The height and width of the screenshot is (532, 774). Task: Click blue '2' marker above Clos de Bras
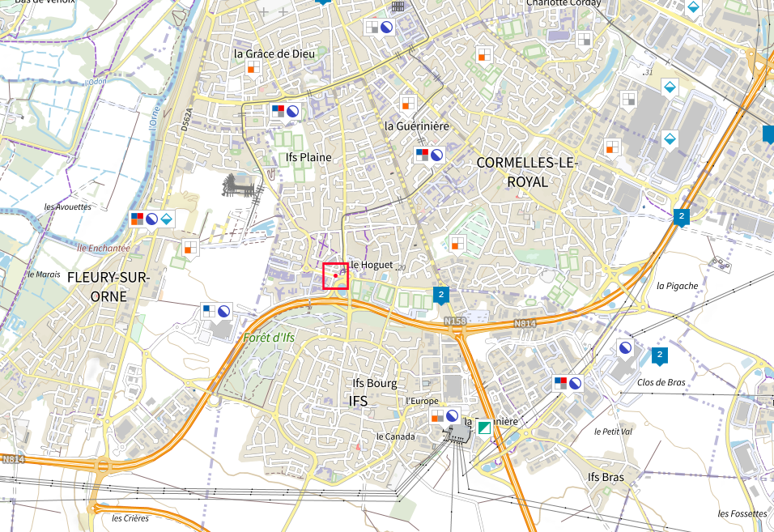click(x=660, y=355)
